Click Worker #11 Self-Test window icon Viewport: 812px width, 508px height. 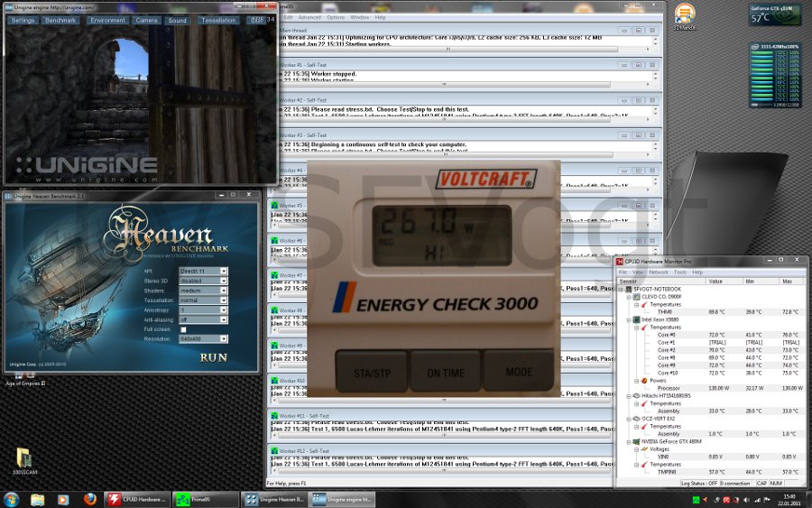(274, 416)
